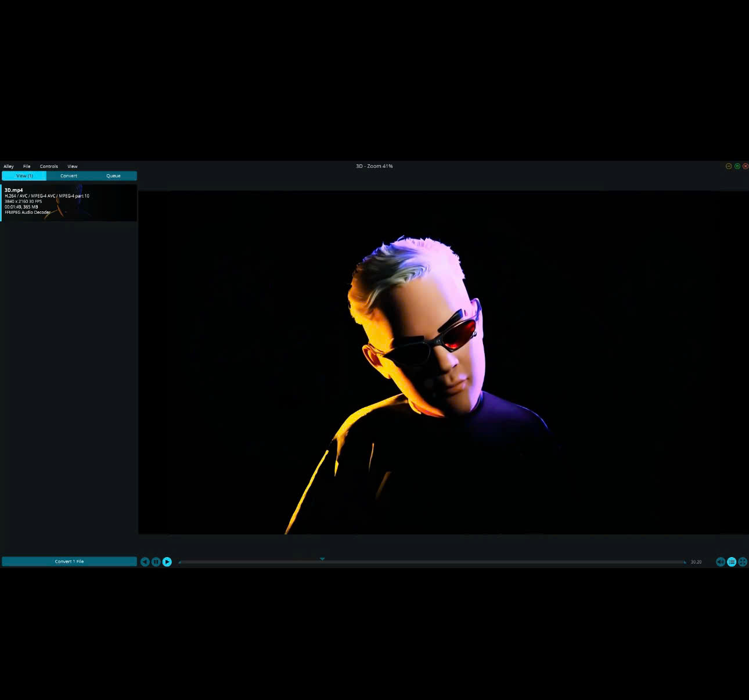Click the 3D - Zoom 41% title
749x700 pixels.
375,166
